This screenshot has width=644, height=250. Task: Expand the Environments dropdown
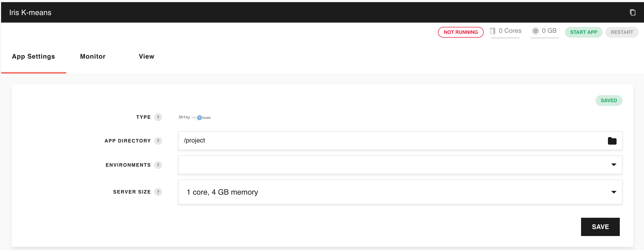click(x=614, y=165)
